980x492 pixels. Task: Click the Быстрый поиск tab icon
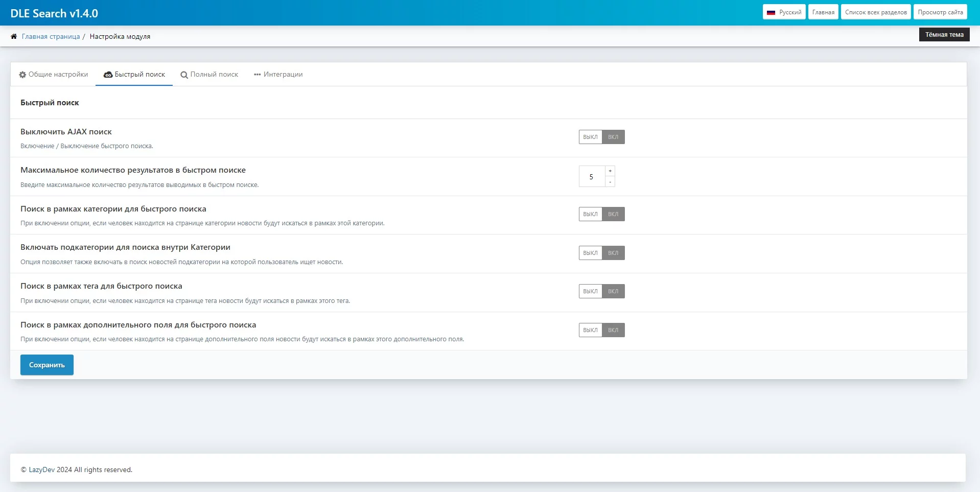tap(108, 75)
